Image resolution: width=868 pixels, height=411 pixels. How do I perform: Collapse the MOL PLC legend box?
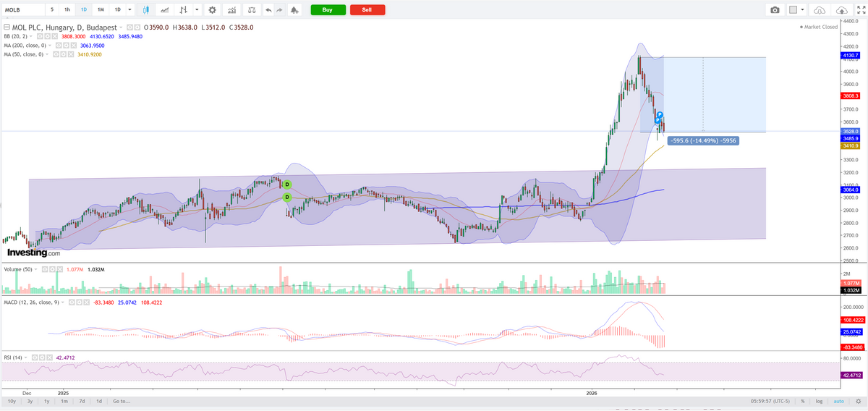(x=7, y=27)
